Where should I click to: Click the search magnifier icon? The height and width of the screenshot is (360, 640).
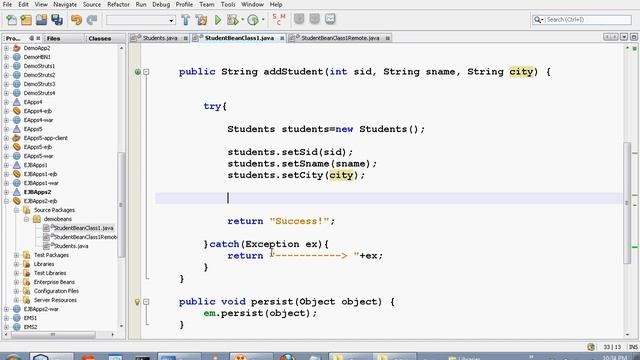(x=538, y=20)
